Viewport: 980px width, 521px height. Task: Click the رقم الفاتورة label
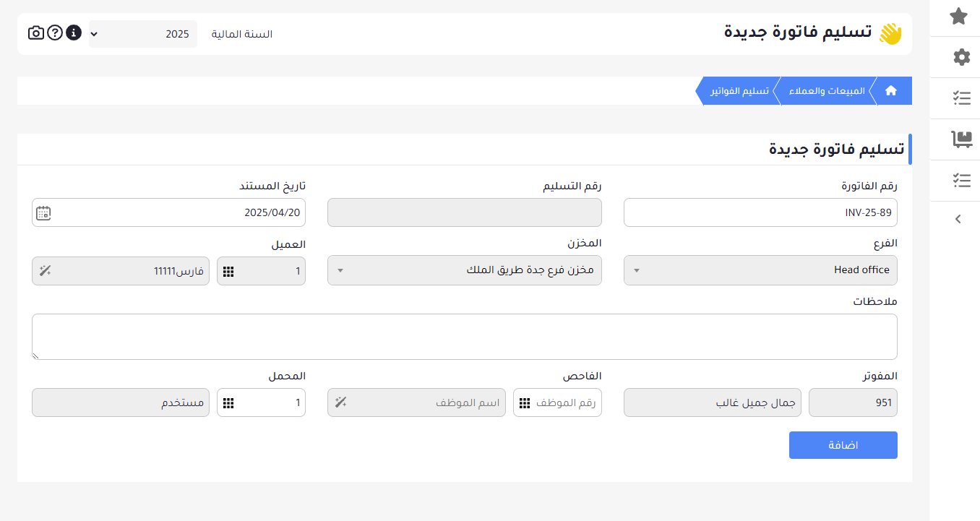869,186
